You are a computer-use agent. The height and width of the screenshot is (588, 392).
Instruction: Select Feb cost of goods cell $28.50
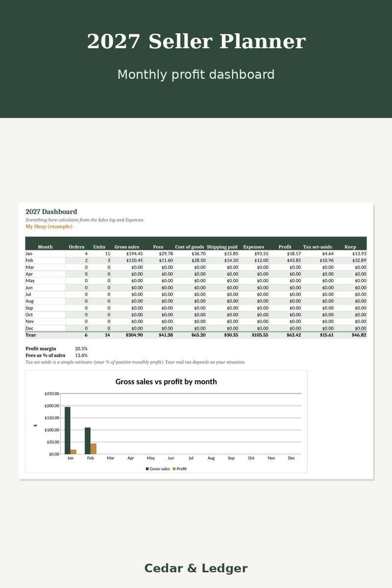(198, 260)
